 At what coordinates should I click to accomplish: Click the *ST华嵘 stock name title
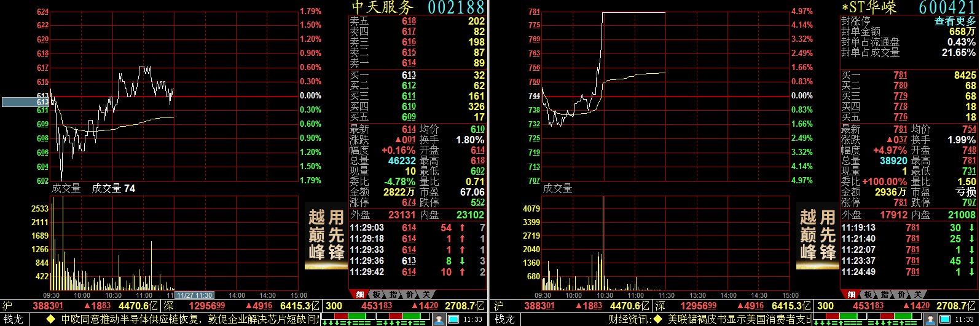(x=869, y=7)
